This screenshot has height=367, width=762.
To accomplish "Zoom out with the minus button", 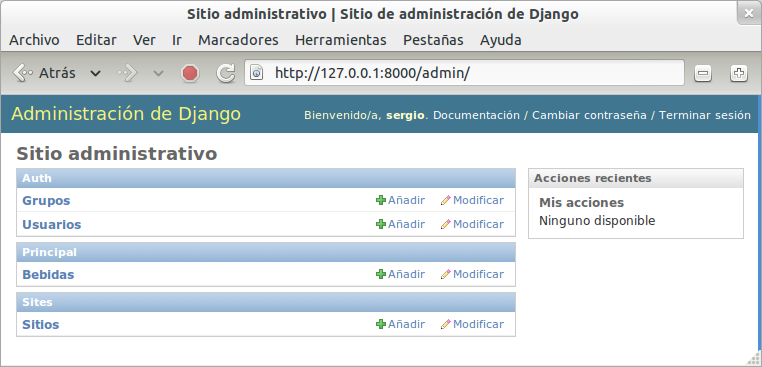I will coord(703,73).
